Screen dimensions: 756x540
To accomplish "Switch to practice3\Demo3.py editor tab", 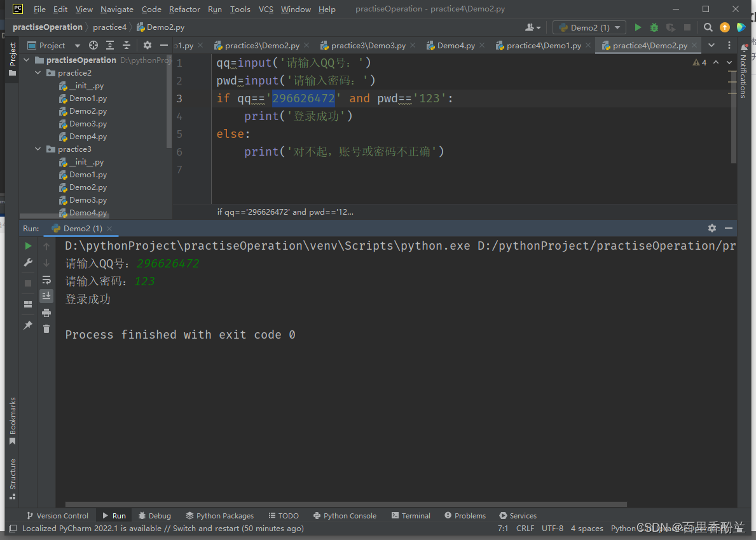I will coord(368,45).
